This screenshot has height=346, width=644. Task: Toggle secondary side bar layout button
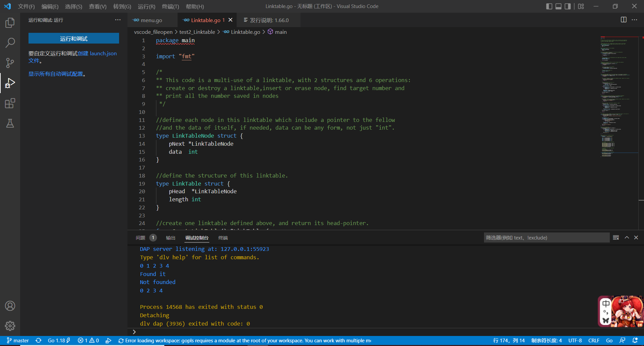click(568, 6)
